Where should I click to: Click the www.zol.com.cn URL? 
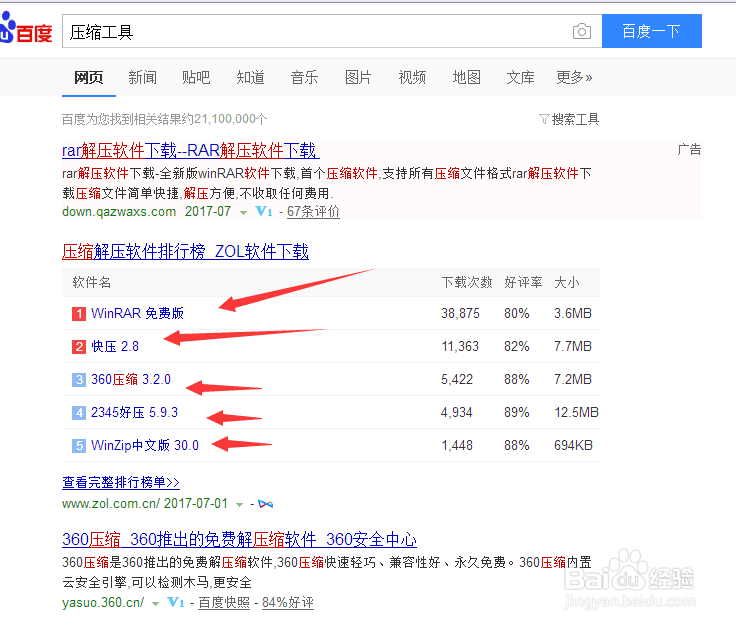111,504
